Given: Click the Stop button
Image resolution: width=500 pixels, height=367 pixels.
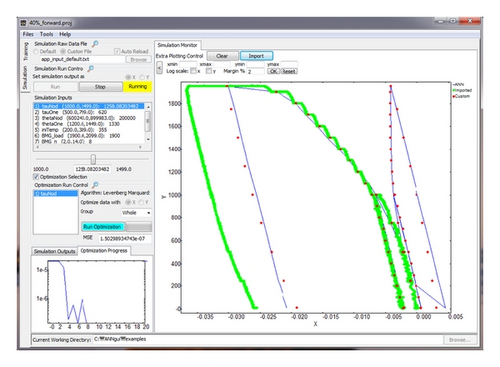Looking at the screenshot, I should click(100, 87).
